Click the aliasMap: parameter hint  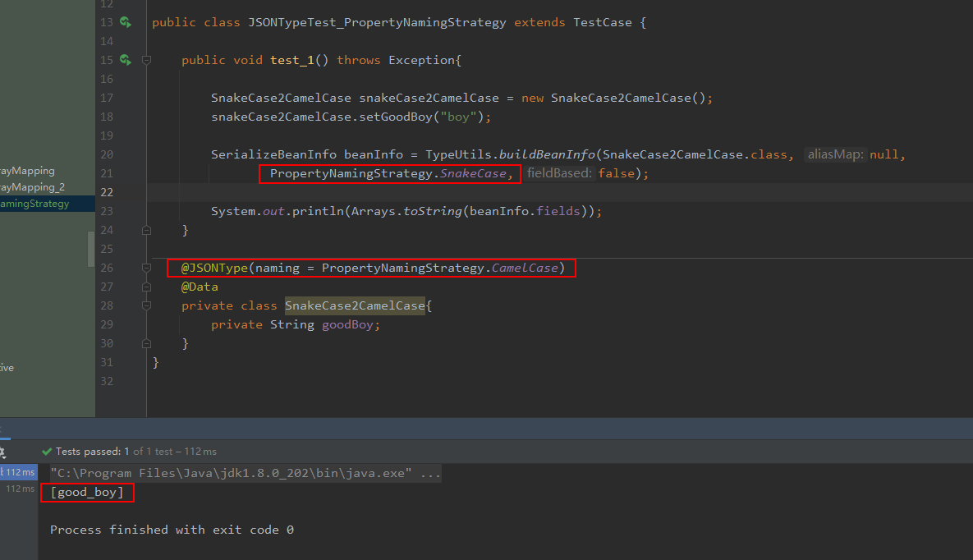coord(835,154)
